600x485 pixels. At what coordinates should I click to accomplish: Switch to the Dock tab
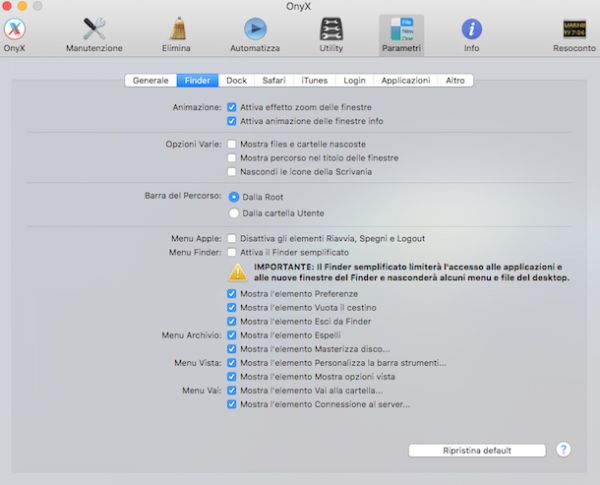236,80
